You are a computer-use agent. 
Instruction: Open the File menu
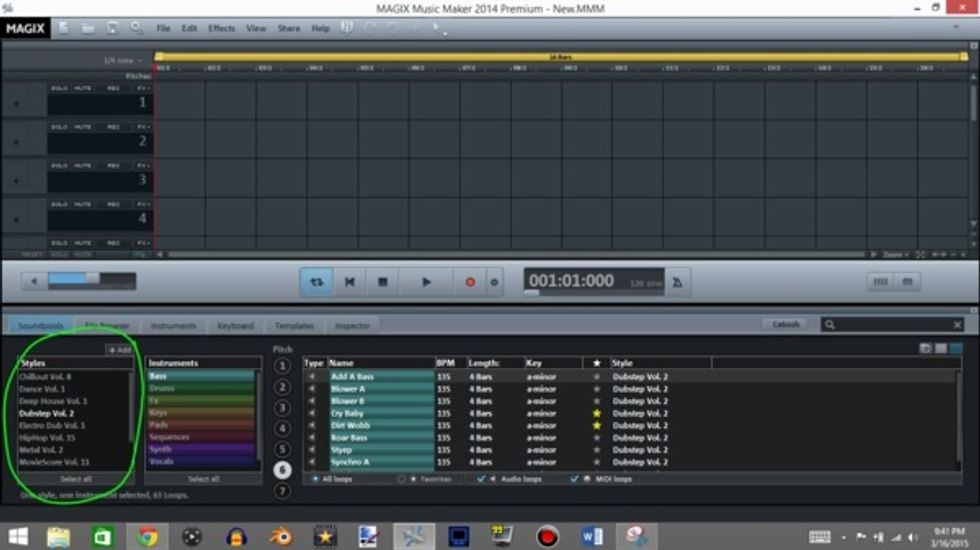[x=163, y=28]
